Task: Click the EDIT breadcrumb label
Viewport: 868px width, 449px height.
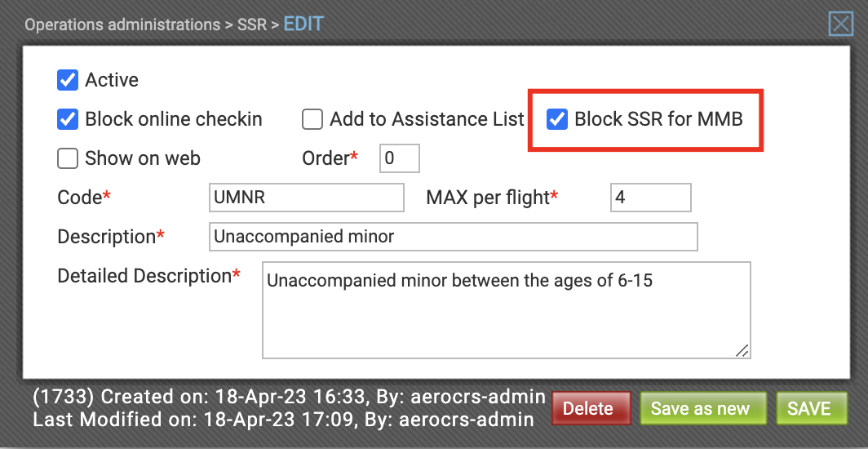Action: [x=304, y=24]
